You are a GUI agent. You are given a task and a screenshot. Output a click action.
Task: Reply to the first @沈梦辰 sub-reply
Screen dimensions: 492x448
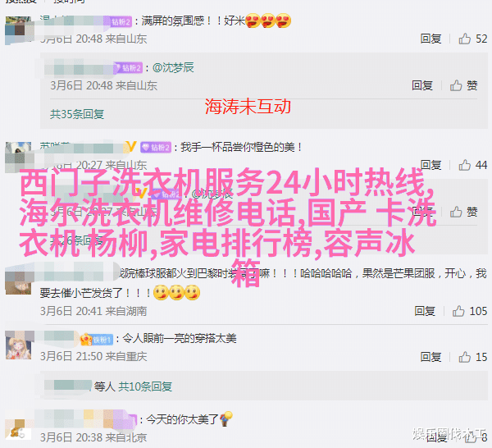point(422,85)
